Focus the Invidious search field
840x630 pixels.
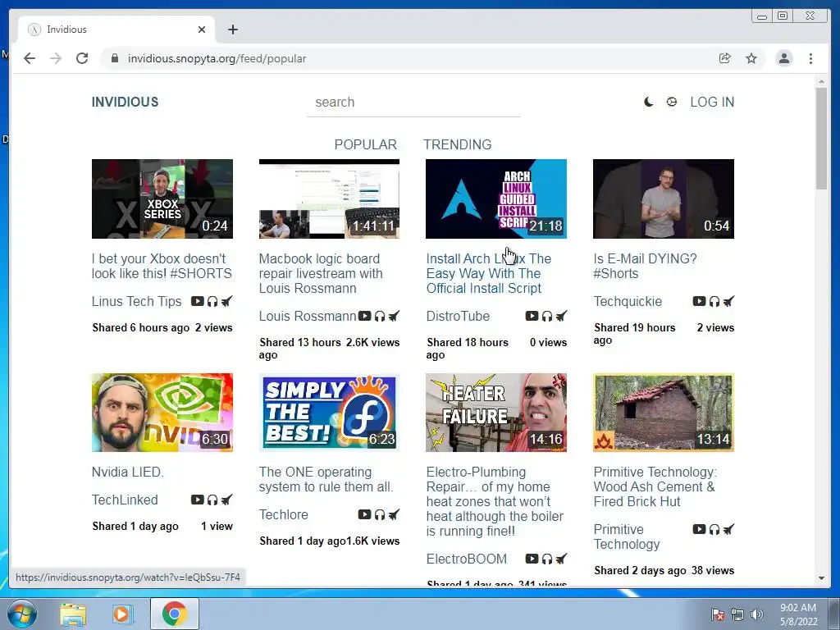[x=413, y=103]
